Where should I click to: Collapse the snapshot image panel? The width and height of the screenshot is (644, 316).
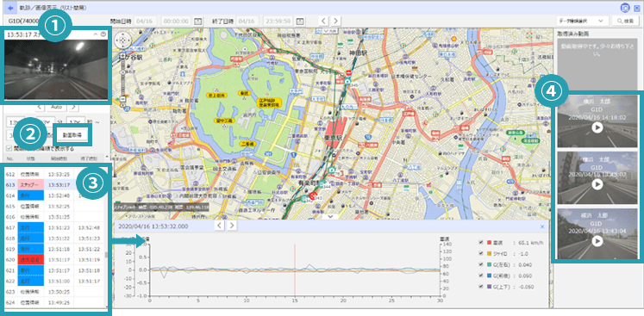[x=96, y=35]
